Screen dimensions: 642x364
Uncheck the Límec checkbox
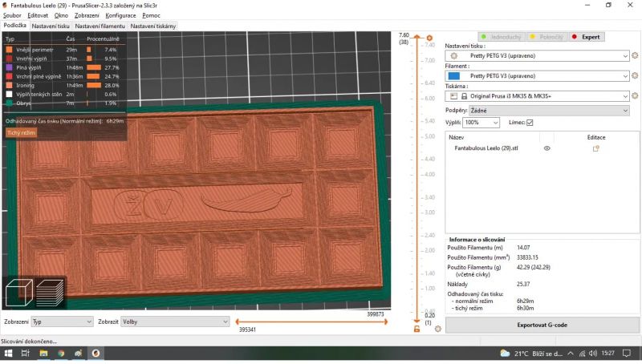[x=530, y=123]
